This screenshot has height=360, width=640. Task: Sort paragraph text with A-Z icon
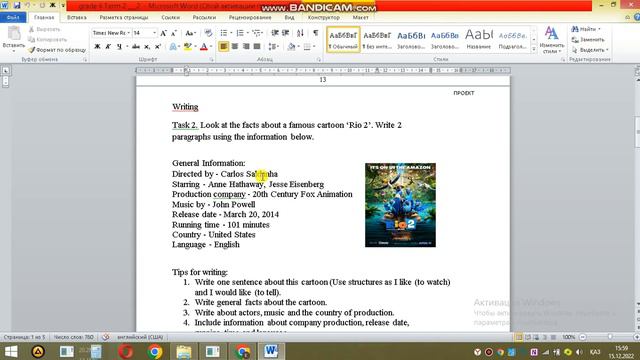[300, 33]
